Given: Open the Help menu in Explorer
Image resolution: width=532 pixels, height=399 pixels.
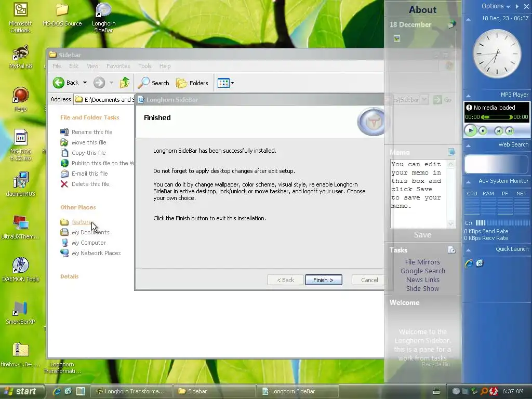Looking at the screenshot, I should (165, 66).
